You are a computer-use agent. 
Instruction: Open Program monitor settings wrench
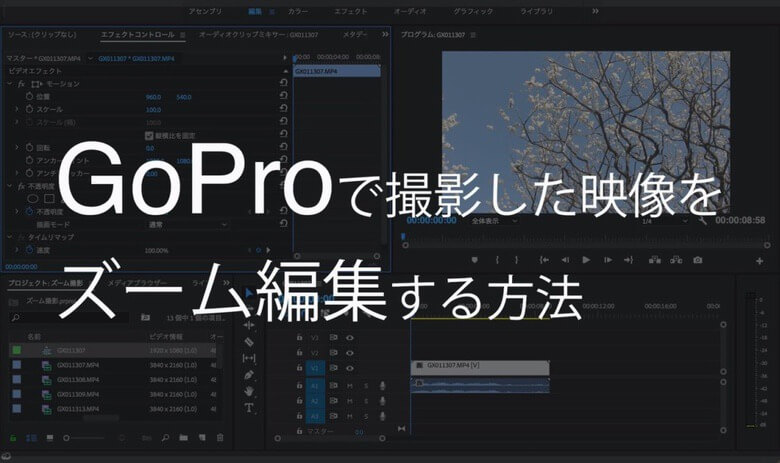pos(702,220)
